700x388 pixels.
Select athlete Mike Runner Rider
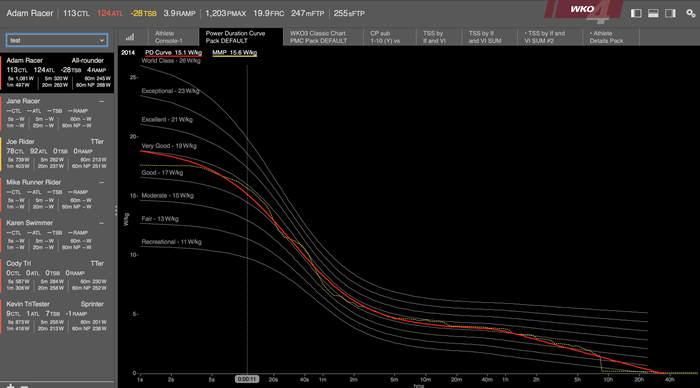(x=57, y=196)
